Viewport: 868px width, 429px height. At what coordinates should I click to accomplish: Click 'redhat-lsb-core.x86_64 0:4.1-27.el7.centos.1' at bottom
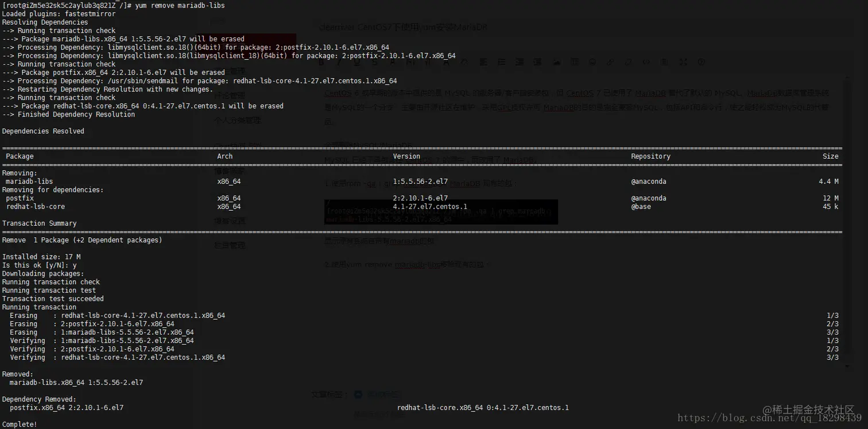[483, 408]
